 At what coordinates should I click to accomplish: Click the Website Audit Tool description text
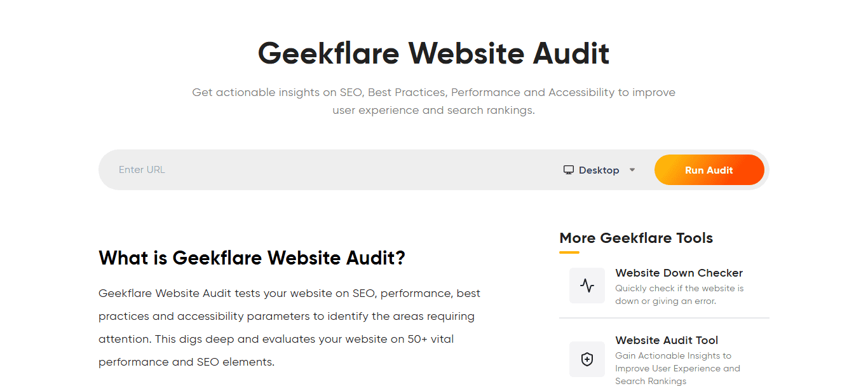(677, 368)
